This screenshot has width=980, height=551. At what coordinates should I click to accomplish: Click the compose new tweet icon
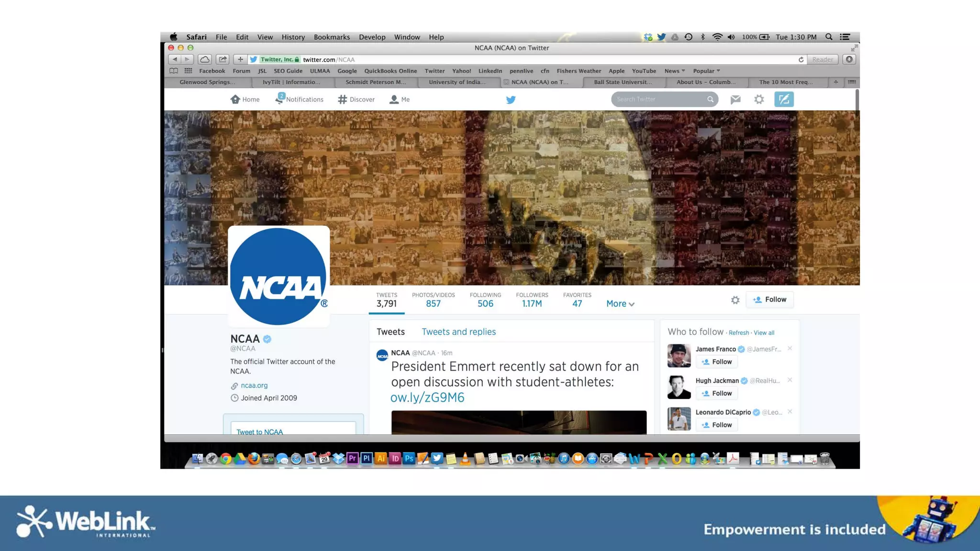[783, 99]
